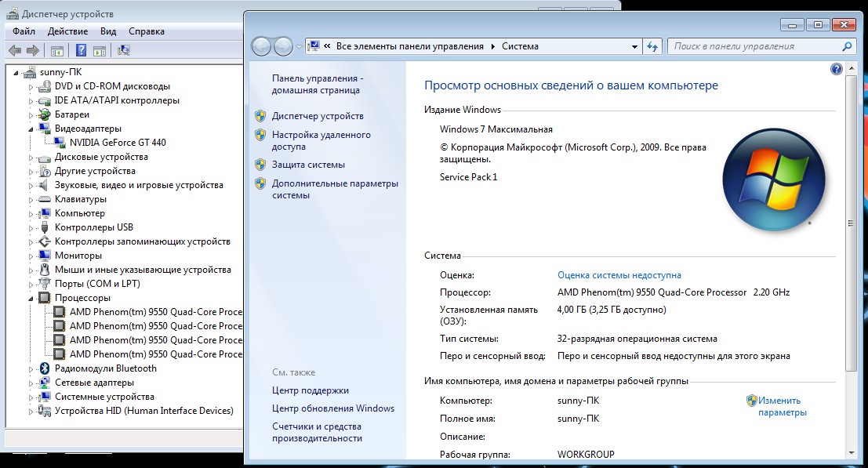Image resolution: width=868 pixels, height=468 pixels.
Task: Click the Back arrow in Device Manager toolbar
Action: point(15,51)
